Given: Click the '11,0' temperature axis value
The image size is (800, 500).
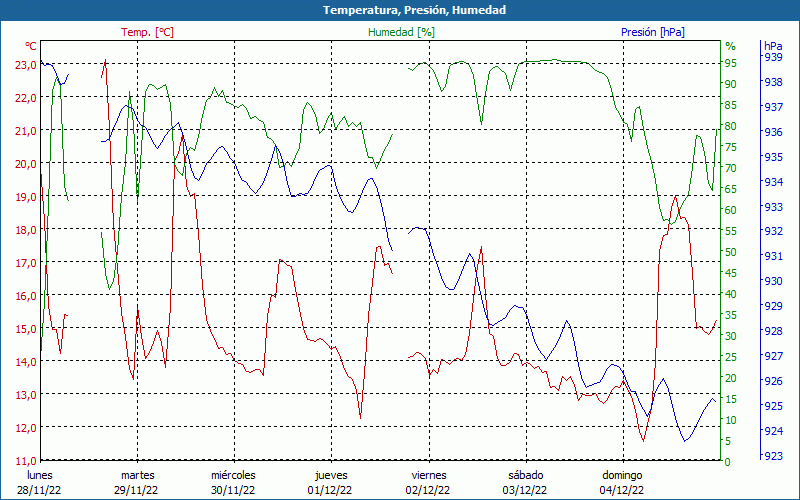Looking at the screenshot, I should 27,461.
